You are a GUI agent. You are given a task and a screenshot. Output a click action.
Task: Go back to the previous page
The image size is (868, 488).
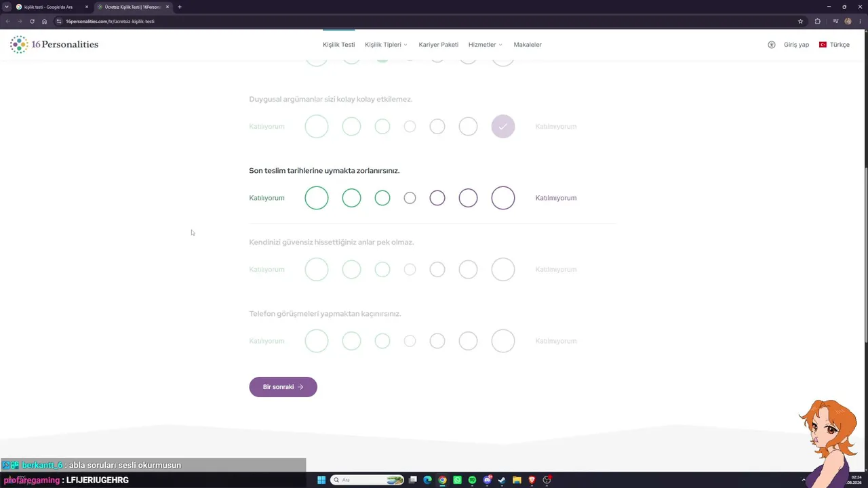pos(7,21)
